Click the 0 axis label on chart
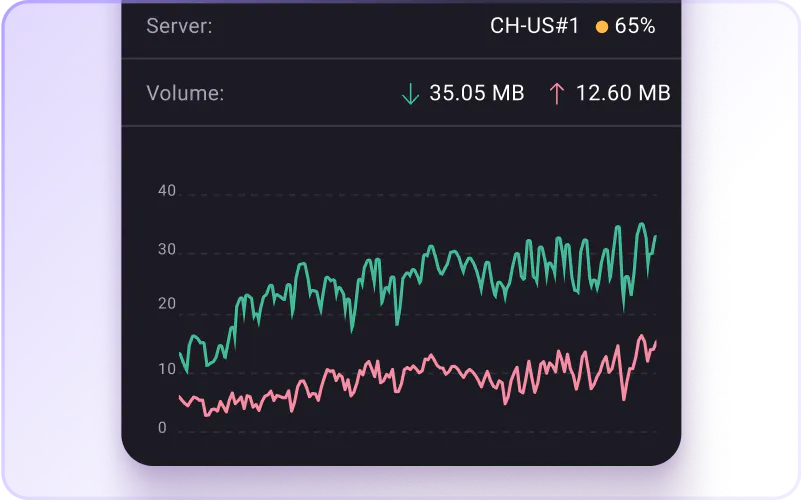801x500 pixels. pyautogui.click(x=162, y=428)
